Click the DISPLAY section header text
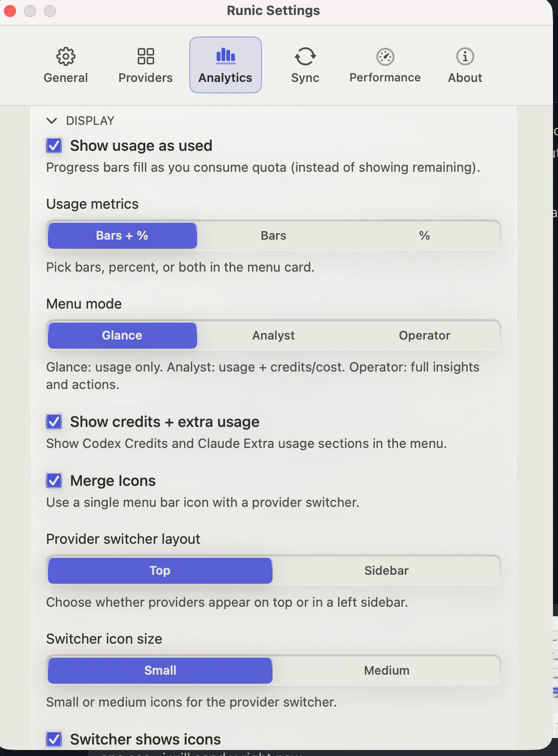Viewport: 558px width, 756px height. 90,121
